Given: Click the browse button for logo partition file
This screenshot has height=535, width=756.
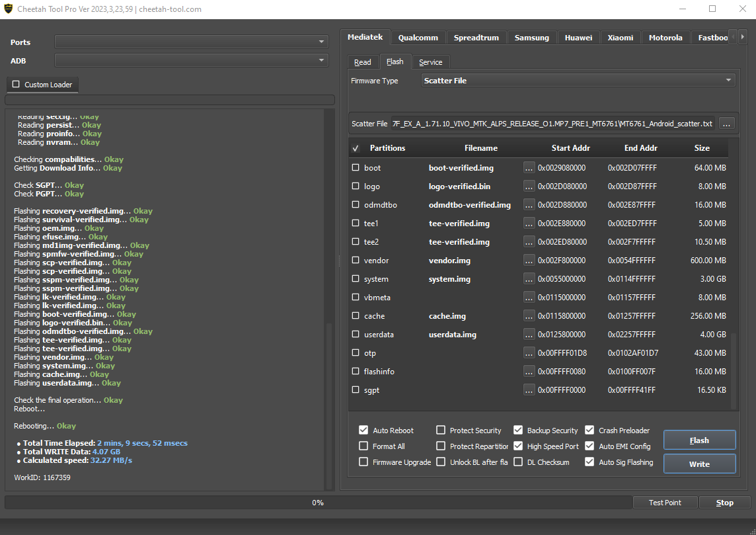Looking at the screenshot, I should pyautogui.click(x=529, y=186).
